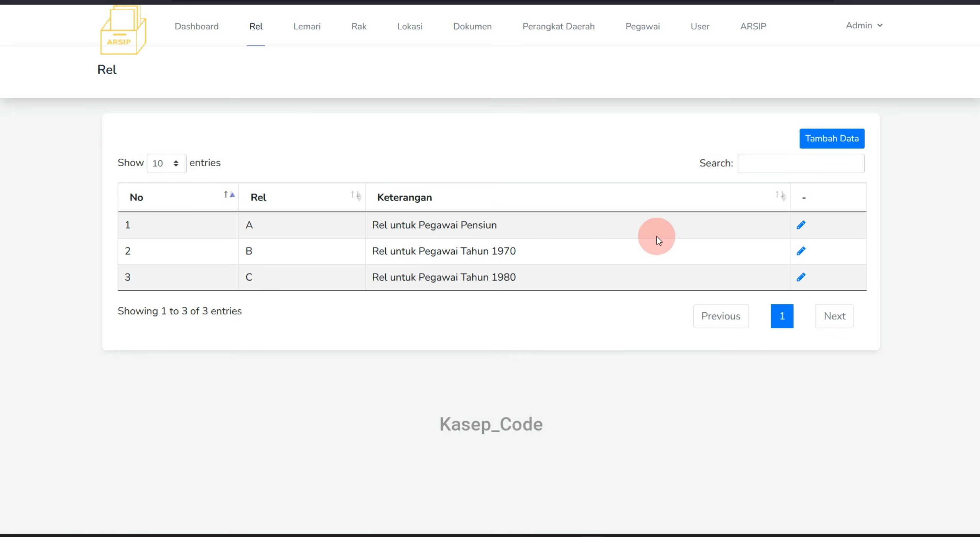The height and width of the screenshot is (537, 980).
Task: Go to Dashboard menu
Action: pos(197,26)
